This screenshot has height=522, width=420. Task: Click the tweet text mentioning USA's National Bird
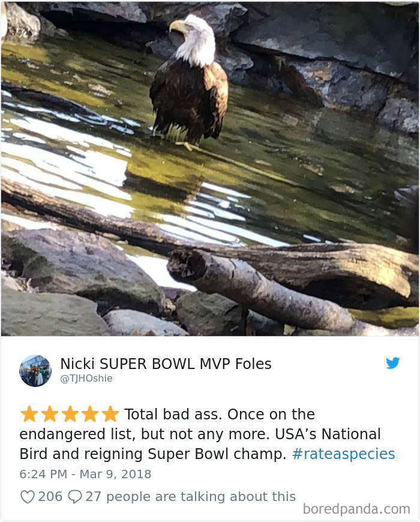point(207,434)
